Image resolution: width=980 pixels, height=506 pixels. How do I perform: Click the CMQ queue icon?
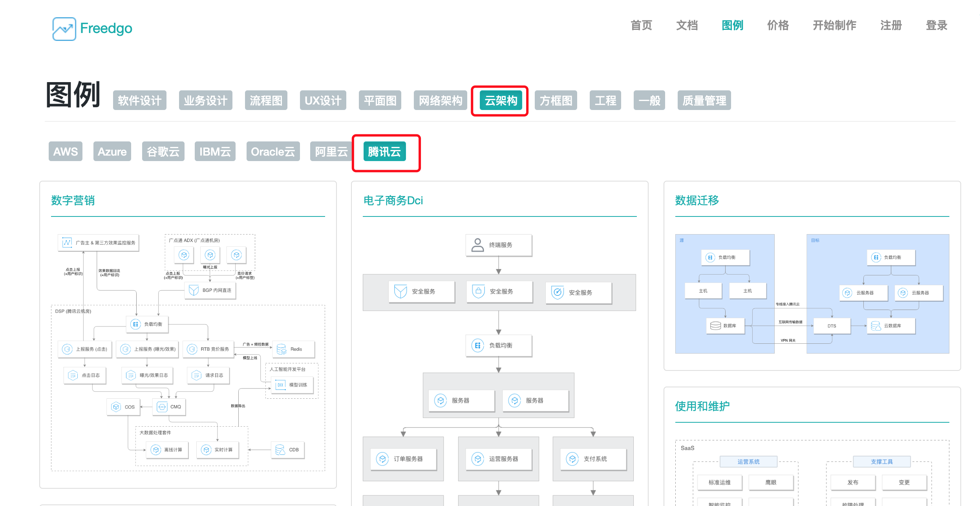162,407
